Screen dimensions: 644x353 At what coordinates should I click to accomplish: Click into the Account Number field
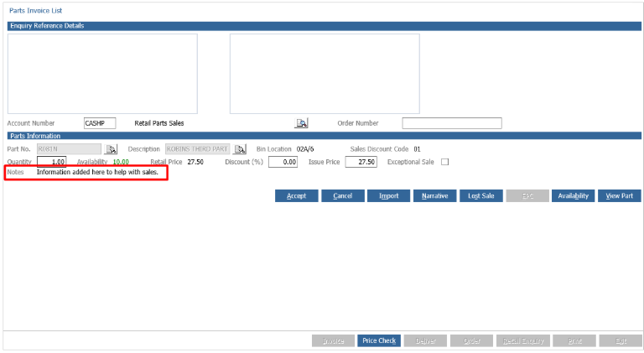tap(100, 123)
